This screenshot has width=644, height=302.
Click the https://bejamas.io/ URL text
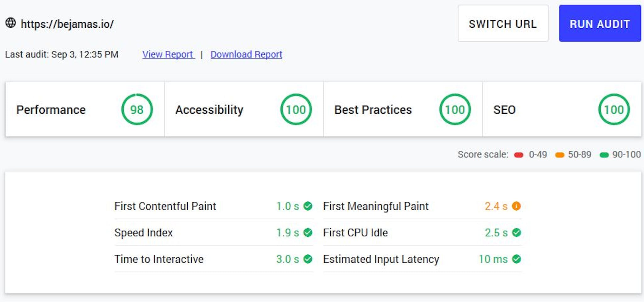point(67,24)
